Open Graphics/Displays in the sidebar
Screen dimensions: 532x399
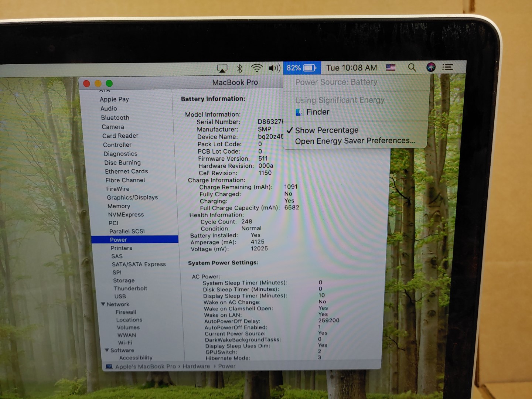pos(132,198)
